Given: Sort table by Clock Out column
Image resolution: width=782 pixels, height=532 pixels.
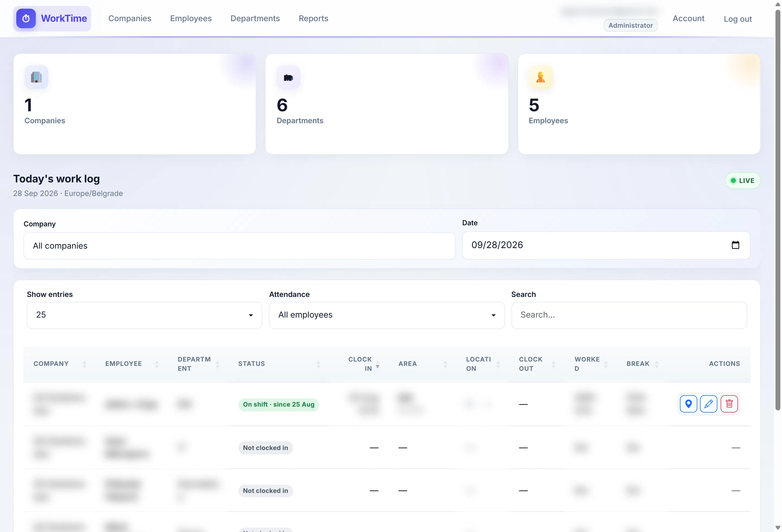Looking at the screenshot, I should tap(554, 364).
